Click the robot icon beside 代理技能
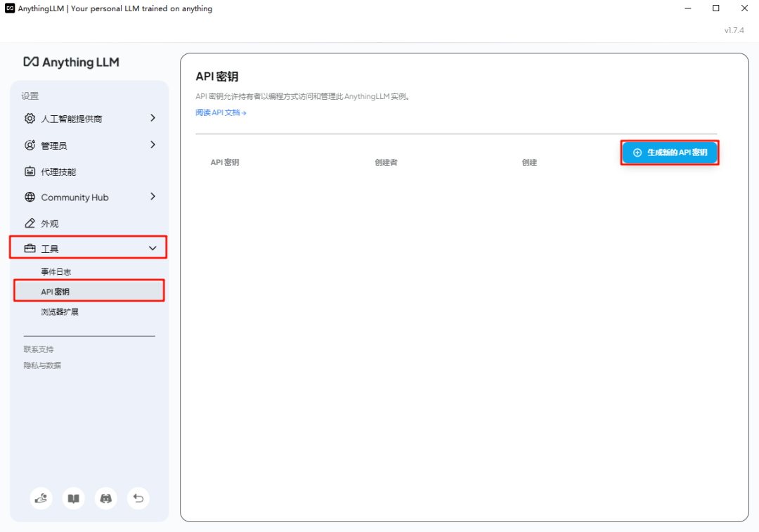The width and height of the screenshot is (759, 532). [30, 171]
